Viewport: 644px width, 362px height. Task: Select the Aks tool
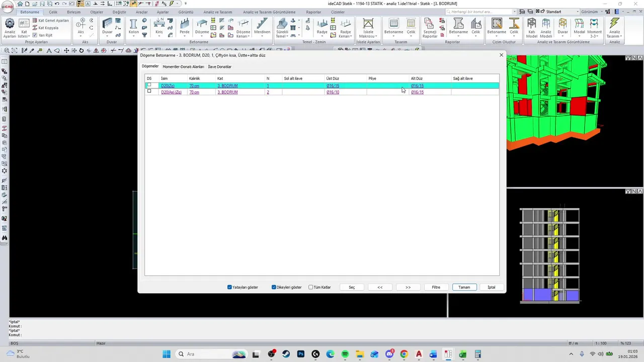80,27
